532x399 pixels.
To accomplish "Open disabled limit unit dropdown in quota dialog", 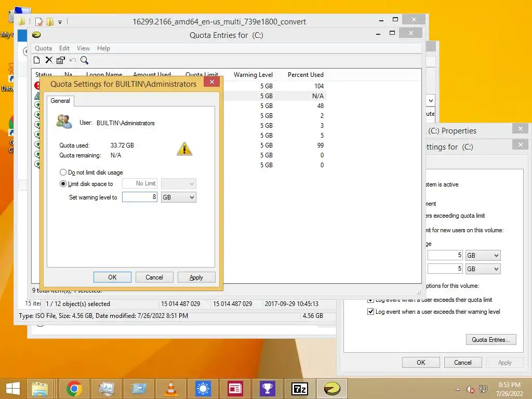I will tap(179, 183).
